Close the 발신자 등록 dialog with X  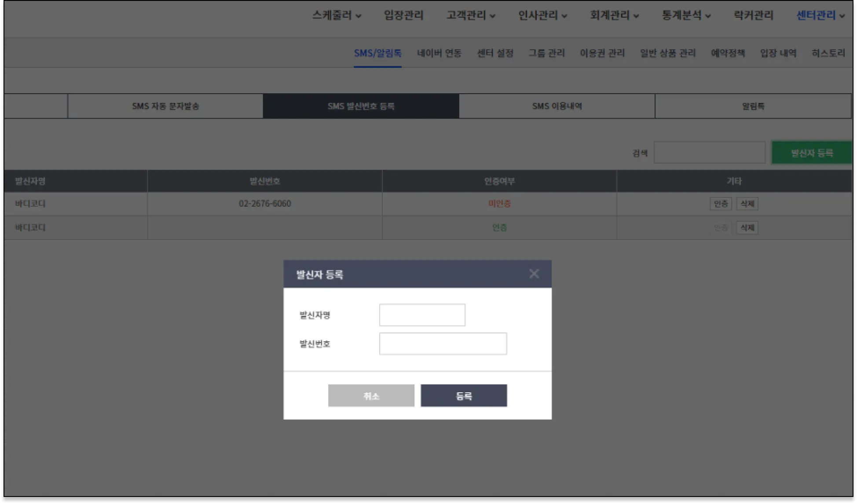click(x=534, y=274)
